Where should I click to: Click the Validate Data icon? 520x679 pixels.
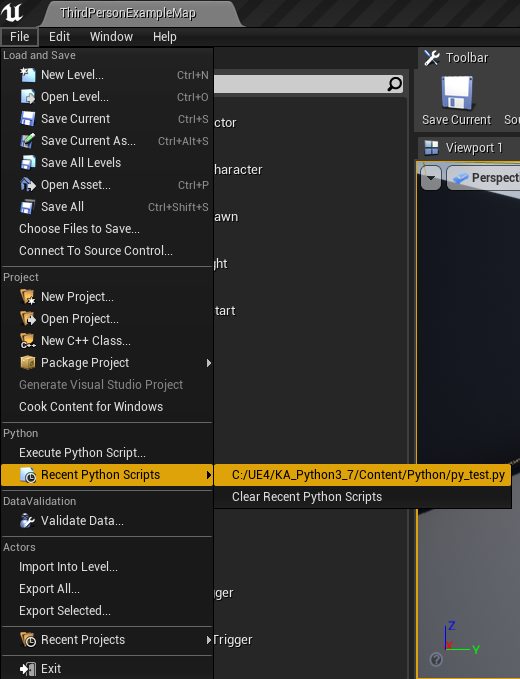click(x=28, y=521)
